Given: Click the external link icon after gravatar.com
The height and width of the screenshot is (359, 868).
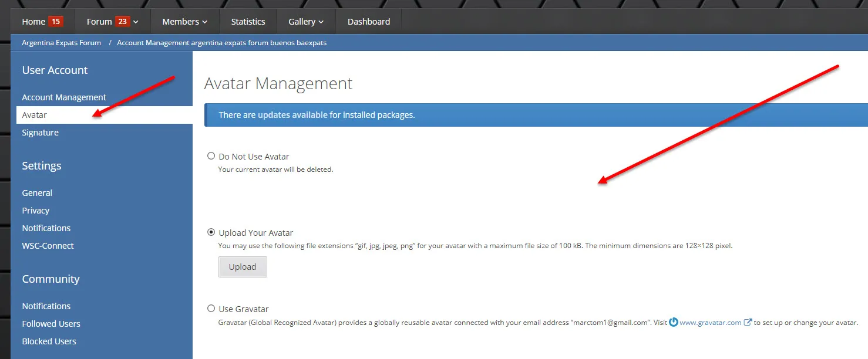Looking at the screenshot, I should 748,322.
